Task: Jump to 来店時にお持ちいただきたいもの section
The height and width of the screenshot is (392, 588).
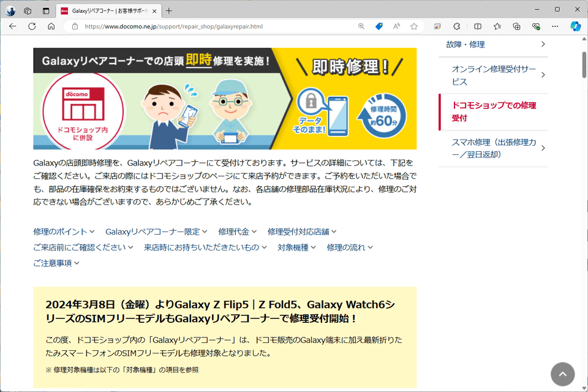Action: (205, 247)
